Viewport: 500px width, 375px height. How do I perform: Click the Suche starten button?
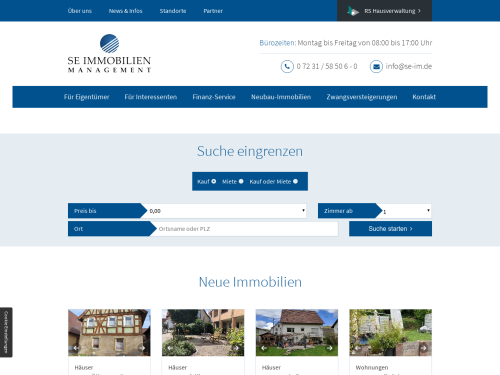pyautogui.click(x=390, y=229)
